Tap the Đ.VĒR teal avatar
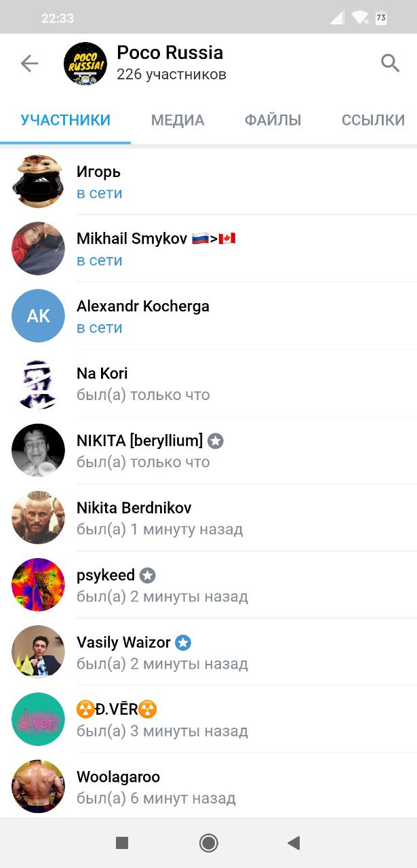This screenshot has height=868, width=417. click(39, 719)
